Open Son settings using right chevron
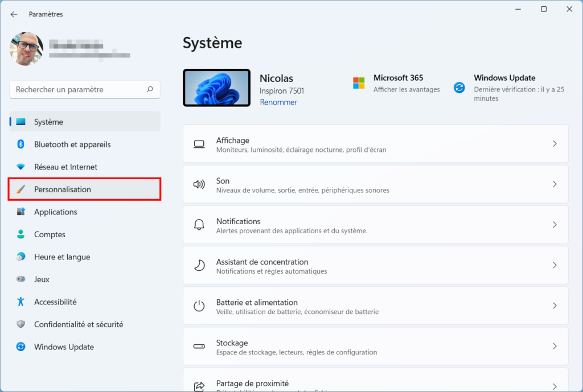 pyautogui.click(x=555, y=184)
